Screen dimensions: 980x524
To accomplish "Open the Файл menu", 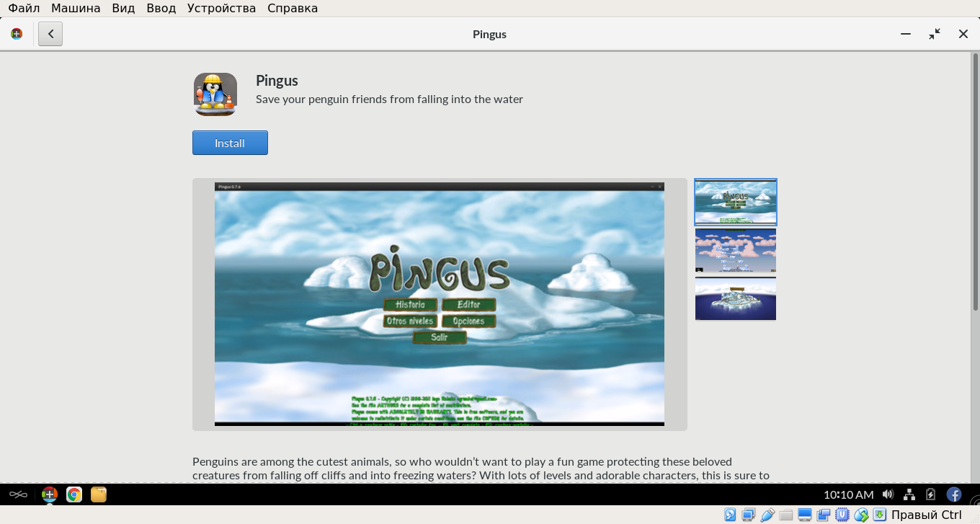I will (24, 9).
